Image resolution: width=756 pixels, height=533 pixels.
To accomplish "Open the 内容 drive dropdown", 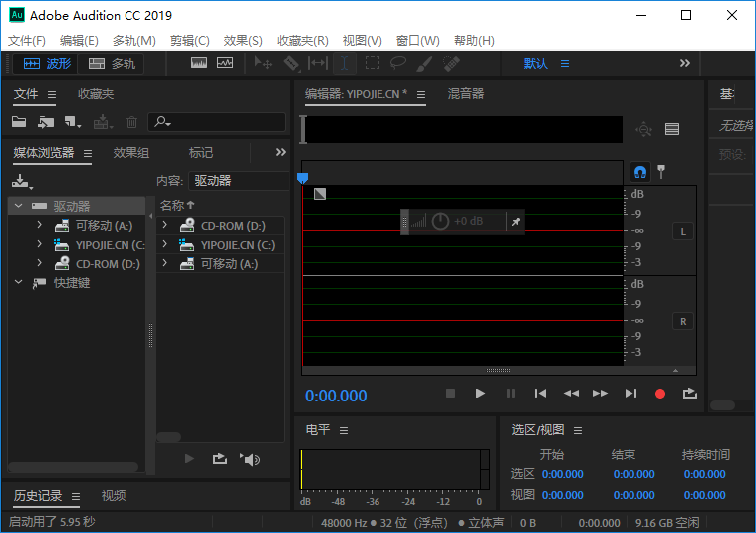I will tap(237, 181).
